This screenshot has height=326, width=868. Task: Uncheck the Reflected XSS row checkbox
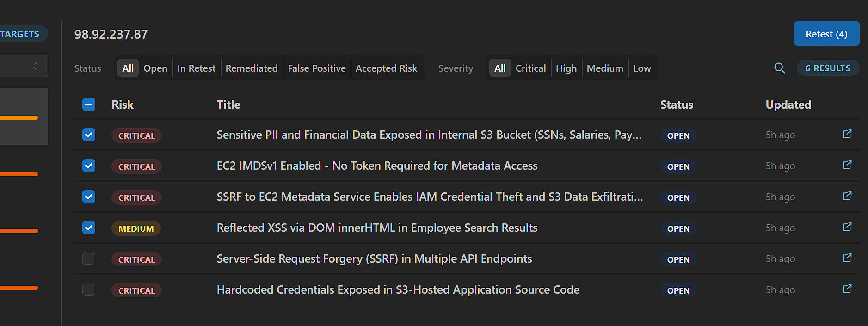[89, 228]
